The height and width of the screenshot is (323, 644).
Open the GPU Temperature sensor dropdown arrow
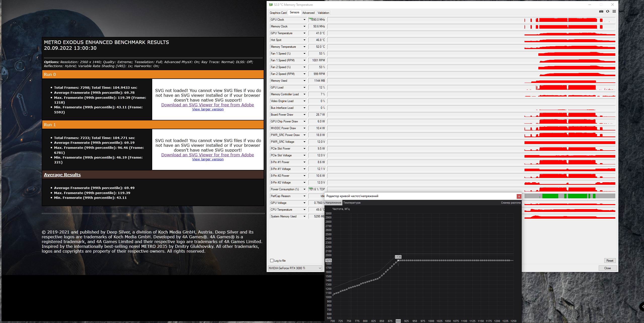tap(304, 33)
